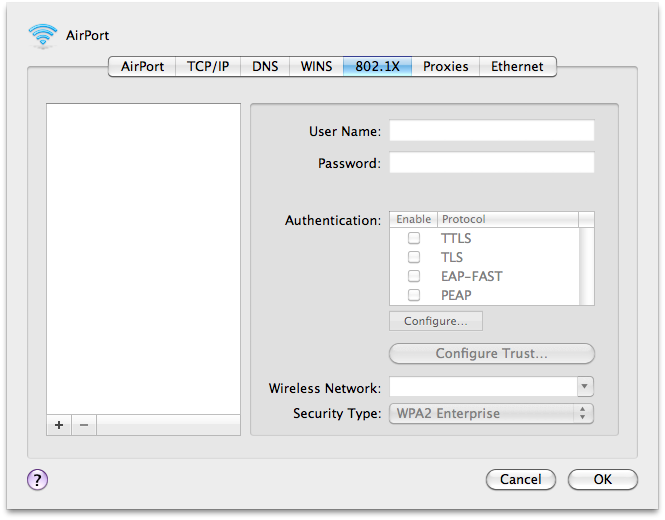Enable the EAP-FAST protocol checkbox

(x=414, y=276)
